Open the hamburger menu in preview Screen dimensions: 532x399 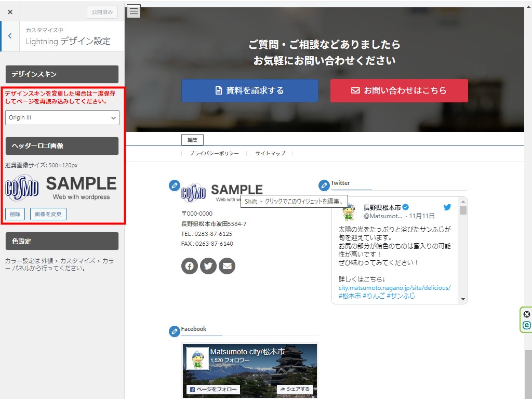(x=134, y=11)
